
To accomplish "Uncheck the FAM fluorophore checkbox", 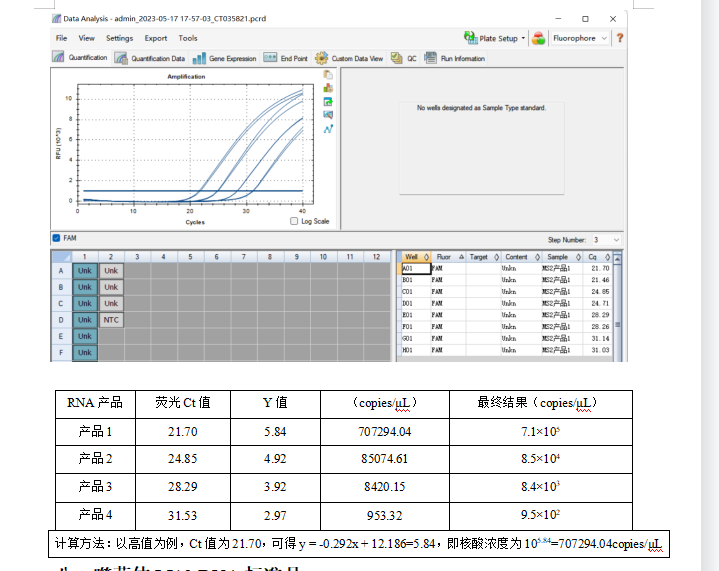I will [x=56, y=238].
